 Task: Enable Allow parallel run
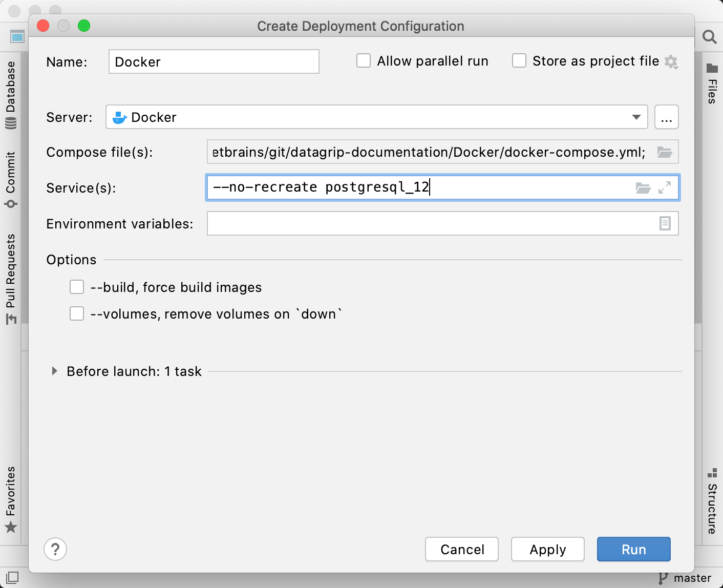(364, 60)
